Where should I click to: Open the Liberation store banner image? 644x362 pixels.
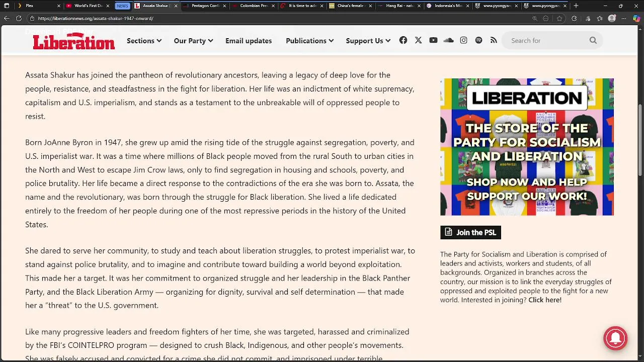click(527, 147)
